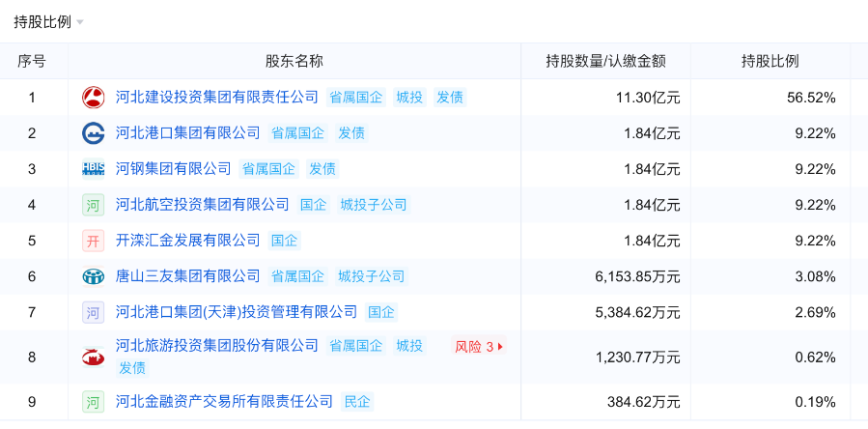Click the 持股数量/认缴金额 column header
The image size is (868, 429).
[605, 61]
